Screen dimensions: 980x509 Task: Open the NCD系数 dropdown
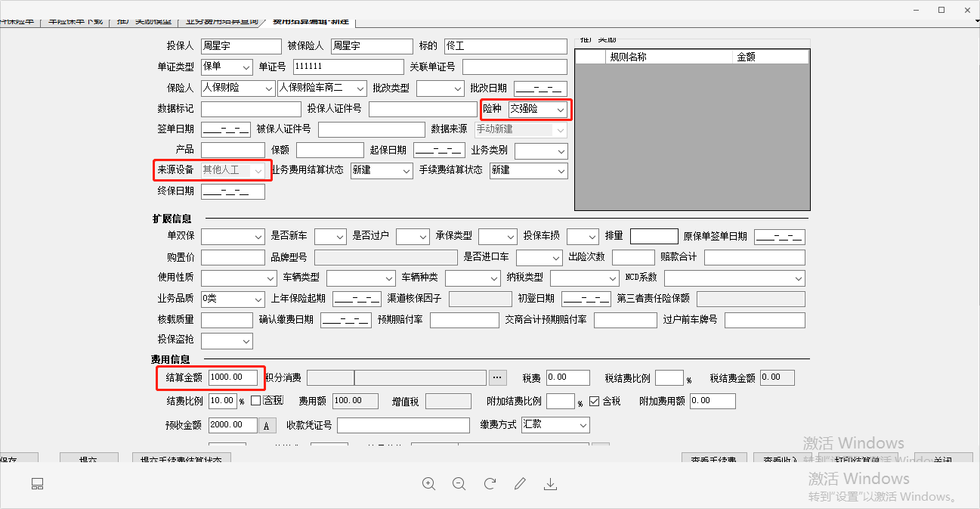pos(734,278)
